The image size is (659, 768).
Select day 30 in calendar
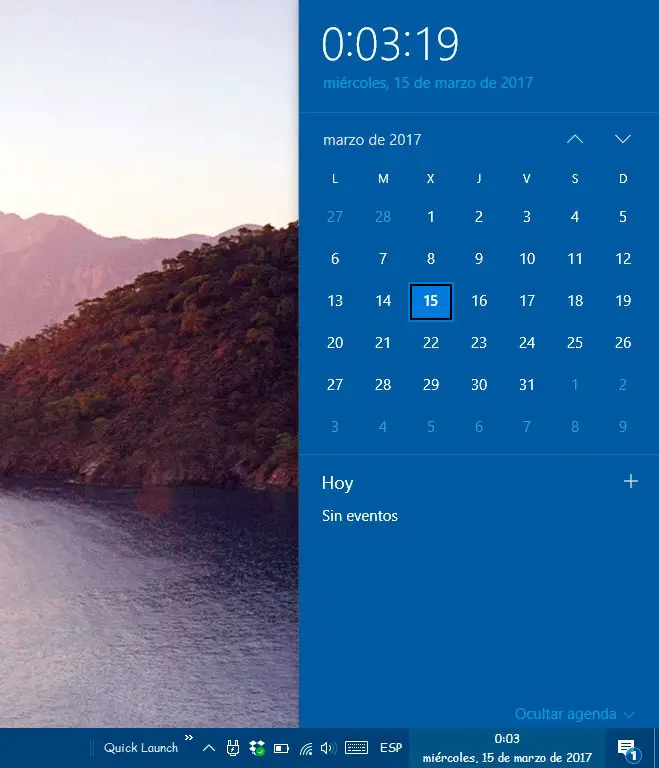click(x=479, y=385)
